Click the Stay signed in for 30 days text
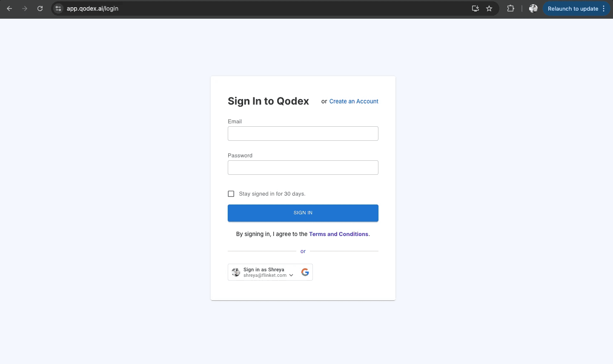Image resolution: width=613 pixels, height=364 pixels. tap(272, 194)
